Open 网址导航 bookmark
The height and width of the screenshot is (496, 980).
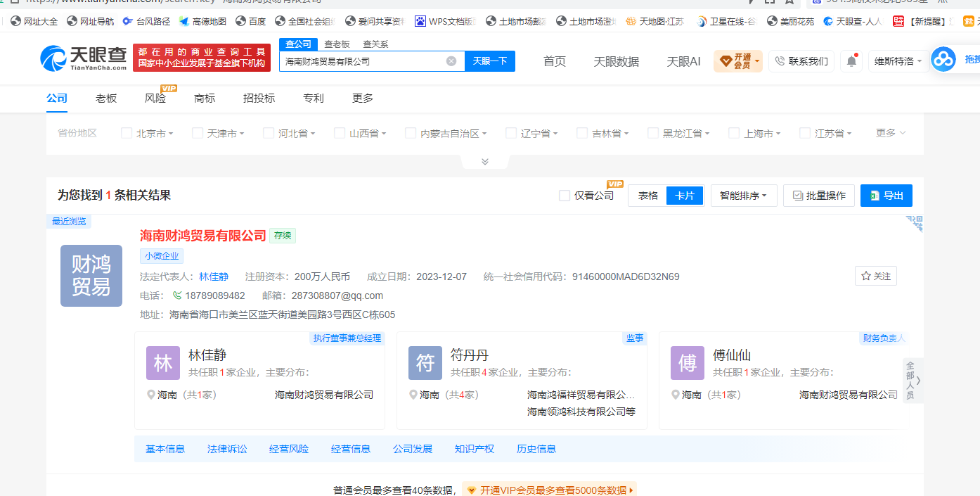(x=90, y=22)
